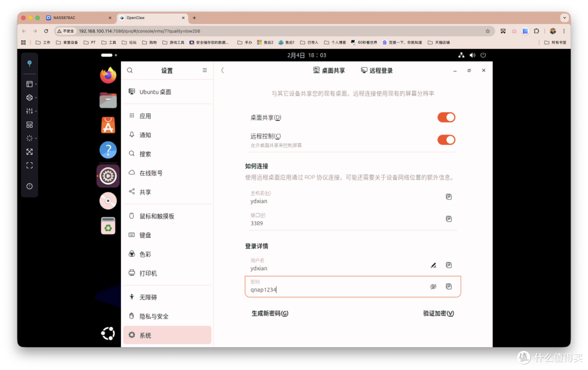Switch to the 桌面共享 tab
This screenshot has width=588, height=370.
329,70
